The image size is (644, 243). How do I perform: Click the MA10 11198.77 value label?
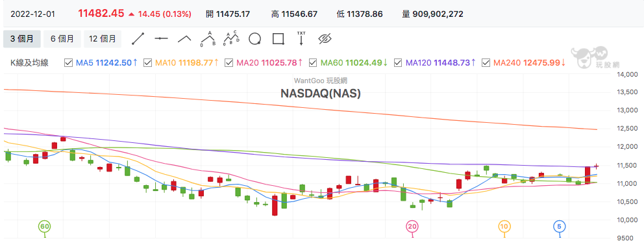point(187,63)
